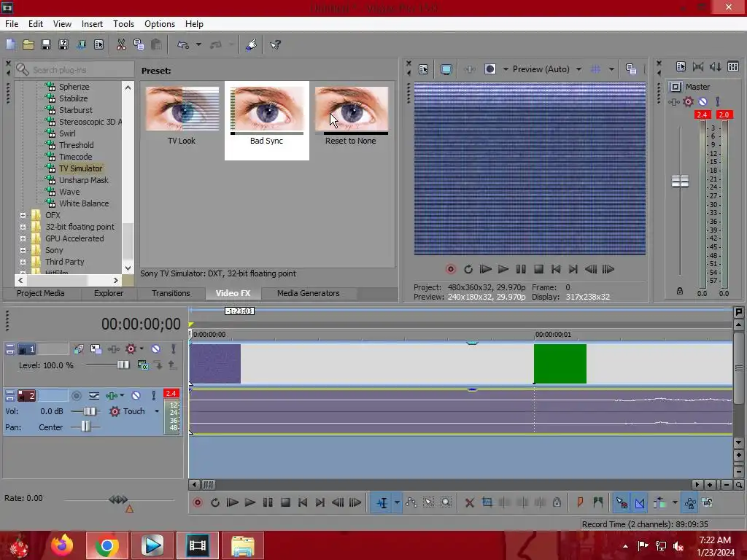Click Track 2 Vol slider handle

(x=90, y=411)
